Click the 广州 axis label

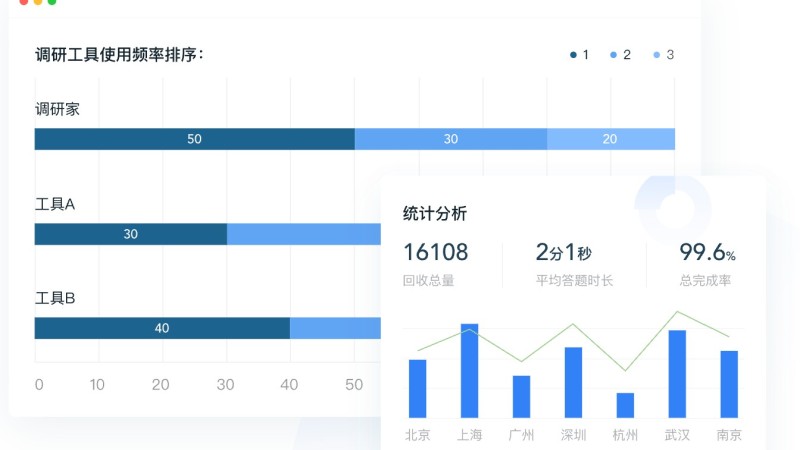tap(521, 435)
